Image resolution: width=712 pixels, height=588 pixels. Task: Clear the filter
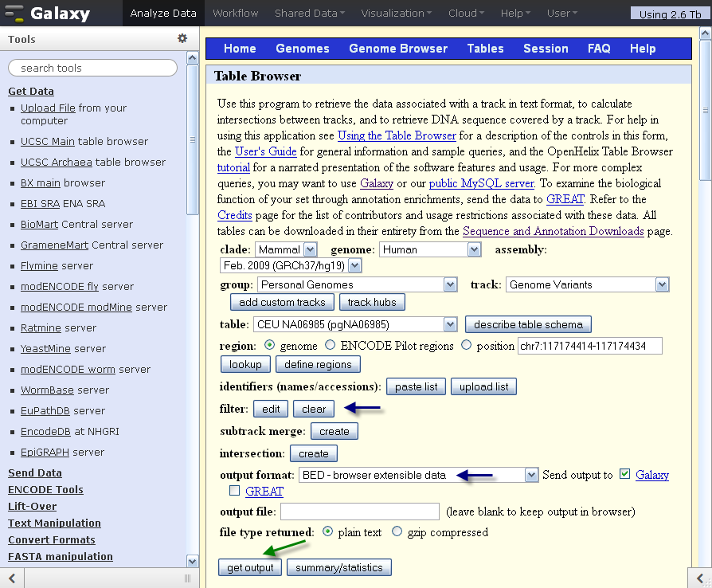(x=314, y=409)
